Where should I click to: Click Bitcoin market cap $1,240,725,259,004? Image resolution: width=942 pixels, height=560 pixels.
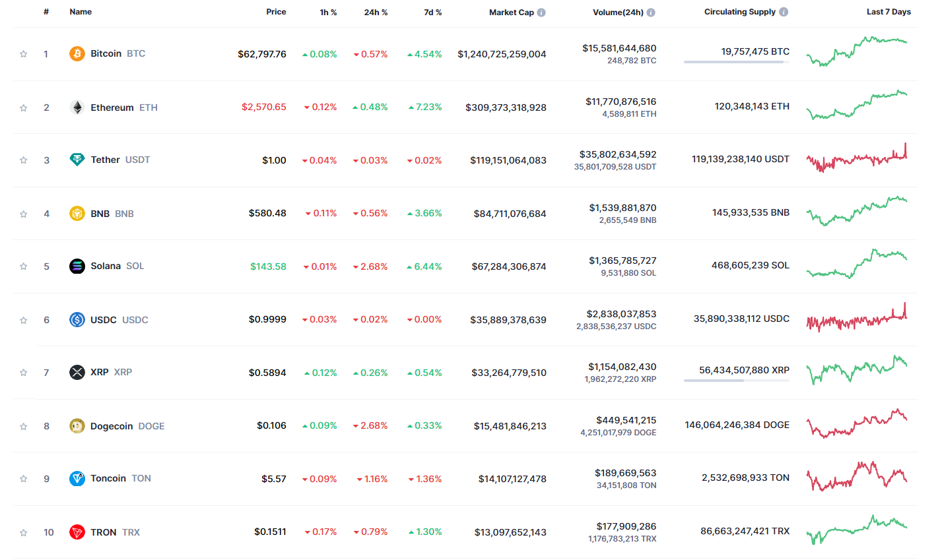[502, 54]
